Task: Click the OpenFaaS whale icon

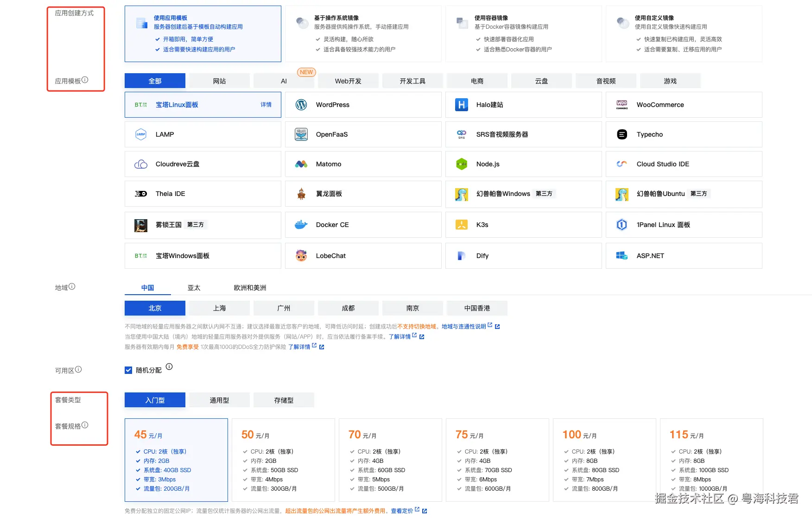Action: pyautogui.click(x=301, y=134)
